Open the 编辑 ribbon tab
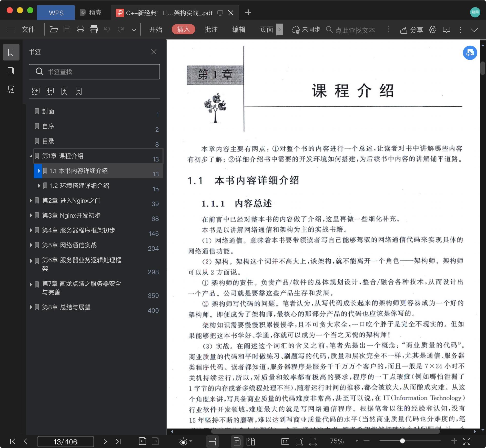486x448 pixels. pos(239,29)
